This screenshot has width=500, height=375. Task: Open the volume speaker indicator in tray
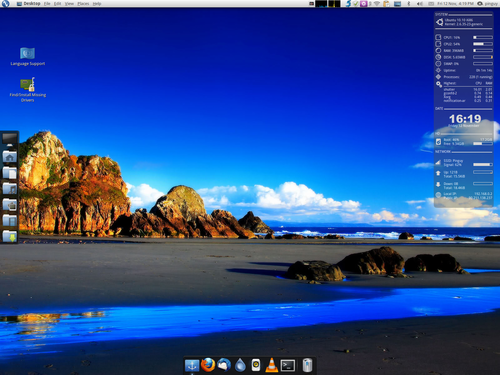(420, 4)
